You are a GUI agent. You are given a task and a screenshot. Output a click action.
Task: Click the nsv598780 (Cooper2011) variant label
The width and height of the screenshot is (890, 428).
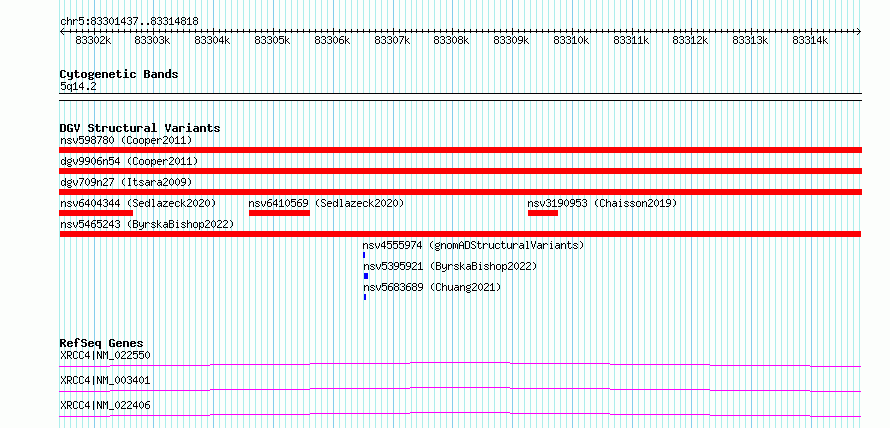126,140
